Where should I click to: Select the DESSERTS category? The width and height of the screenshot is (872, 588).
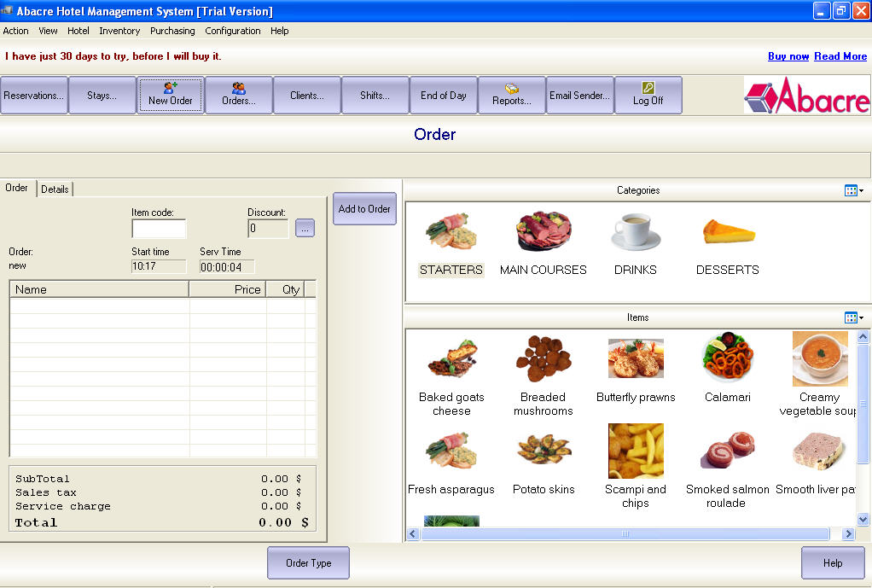(x=728, y=245)
